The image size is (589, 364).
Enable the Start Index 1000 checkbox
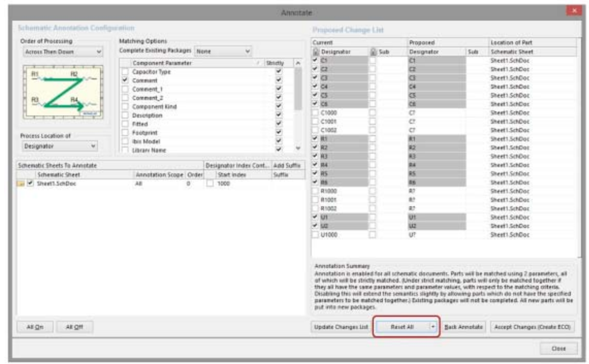[x=210, y=184]
